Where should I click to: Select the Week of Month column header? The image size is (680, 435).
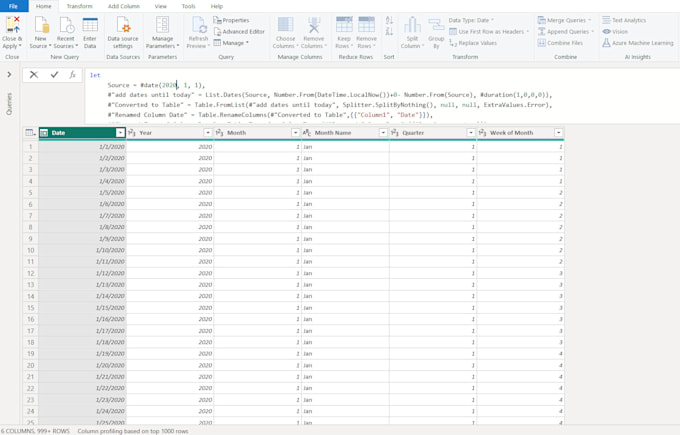tap(520, 133)
